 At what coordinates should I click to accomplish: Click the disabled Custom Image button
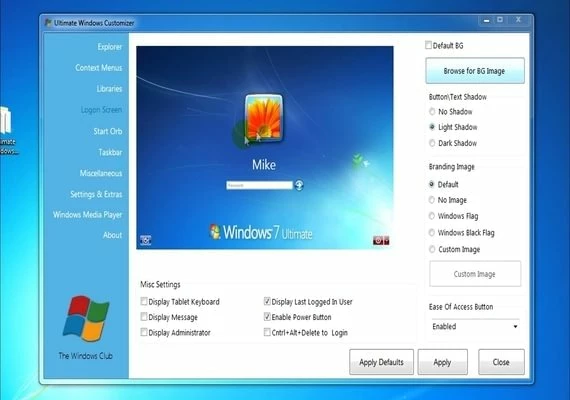[x=475, y=273]
